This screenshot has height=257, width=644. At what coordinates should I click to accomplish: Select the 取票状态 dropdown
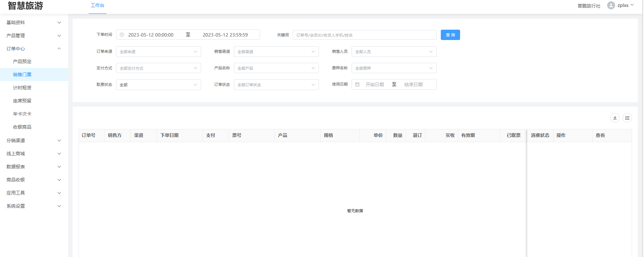click(x=158, y=85)
